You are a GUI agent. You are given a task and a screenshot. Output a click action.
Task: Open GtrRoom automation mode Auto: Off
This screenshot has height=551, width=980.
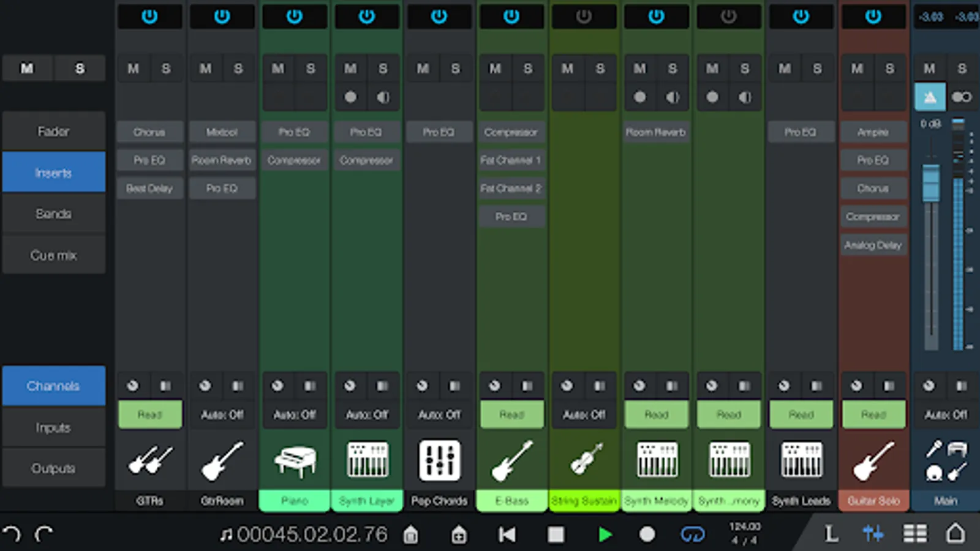pos(222,414)
